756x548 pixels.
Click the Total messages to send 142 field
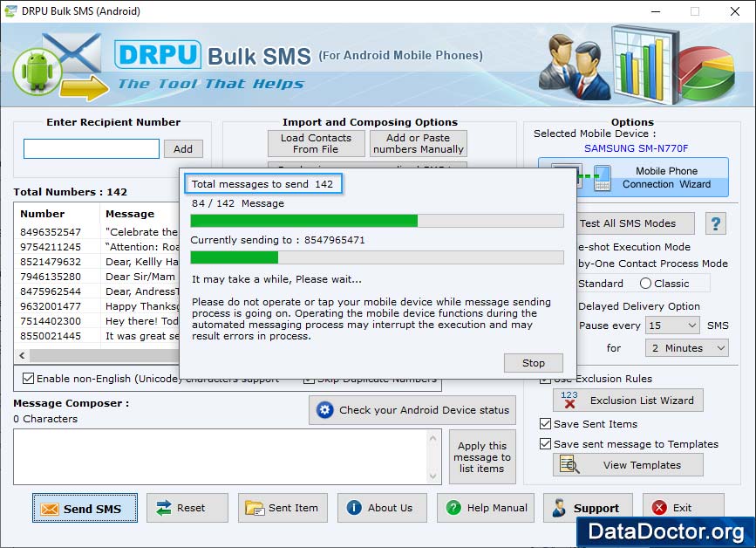point(263,184)
